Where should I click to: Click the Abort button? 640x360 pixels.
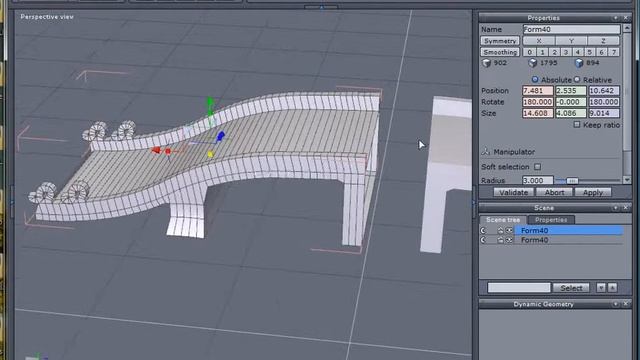554,192
